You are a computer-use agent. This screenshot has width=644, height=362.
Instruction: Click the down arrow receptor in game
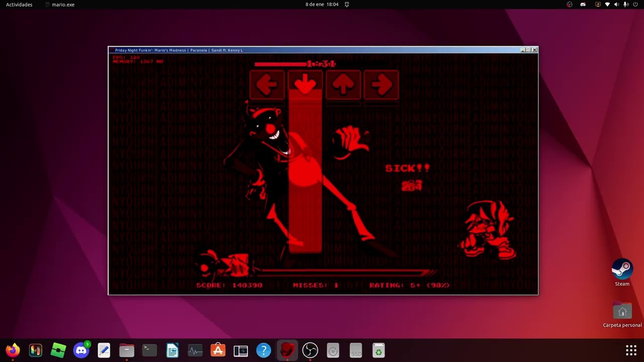pyautogui.click(x=305, y=84)
